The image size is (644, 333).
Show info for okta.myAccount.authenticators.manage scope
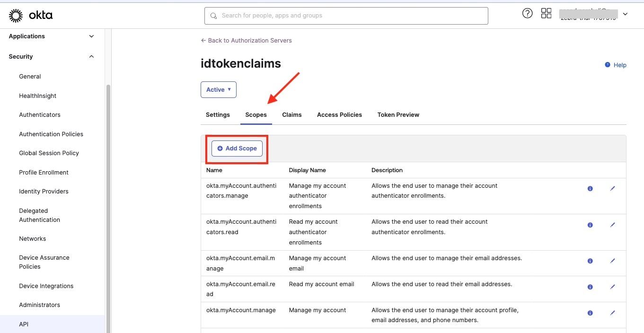point(590,188)
